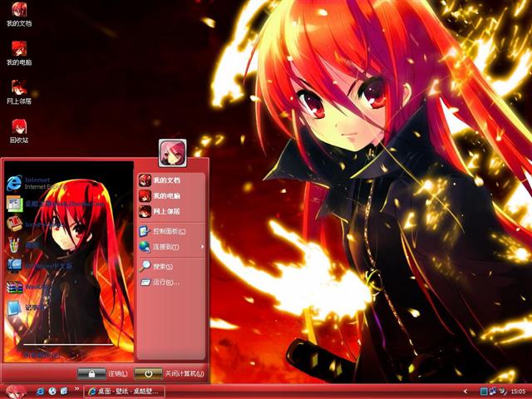
Task: Click the user avatar picture atop start menu
Action: pyautogui.click(x=172, y=153)
